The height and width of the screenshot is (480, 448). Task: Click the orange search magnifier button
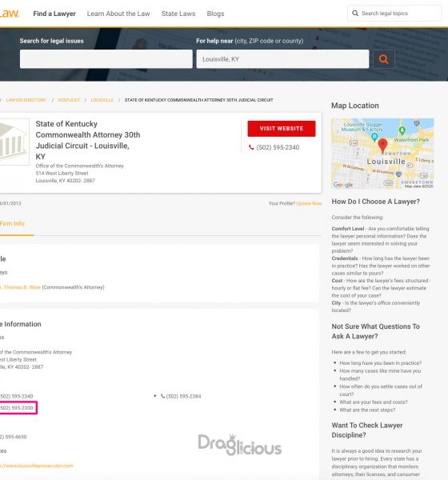point(384,59)
